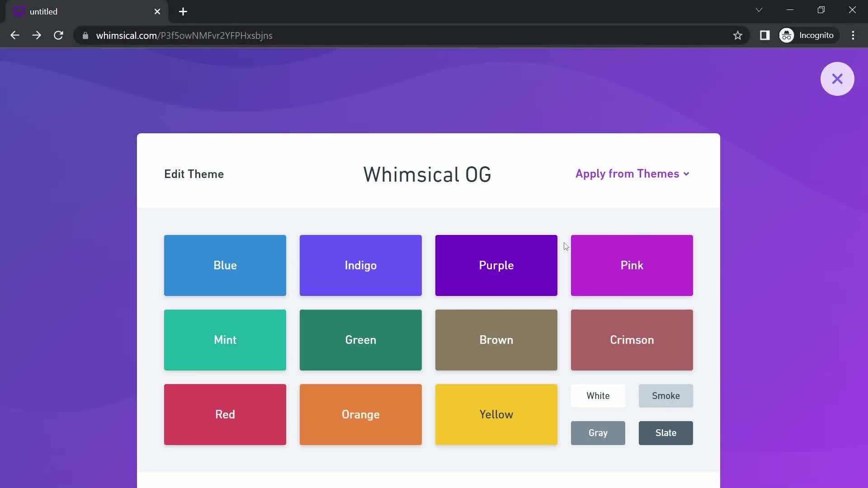Select the Crimson theme option
This screenshot has width=868, height=488.
point(631,340)
